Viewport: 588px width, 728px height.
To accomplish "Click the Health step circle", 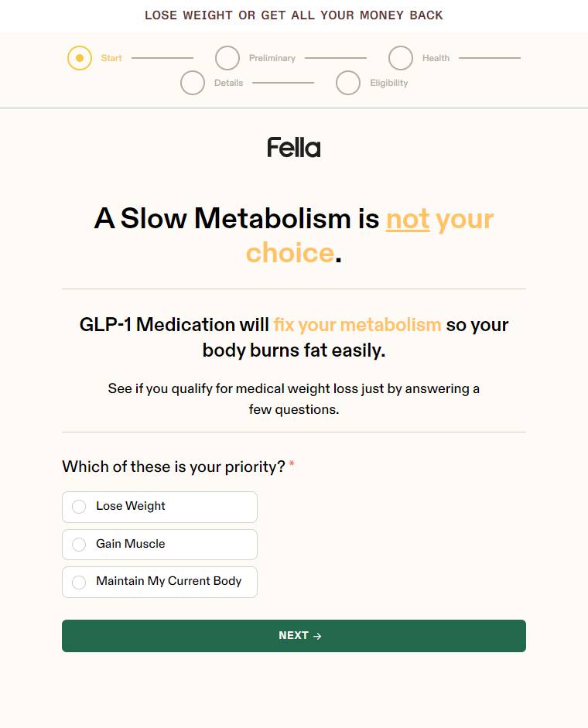I will pos(401,58).
